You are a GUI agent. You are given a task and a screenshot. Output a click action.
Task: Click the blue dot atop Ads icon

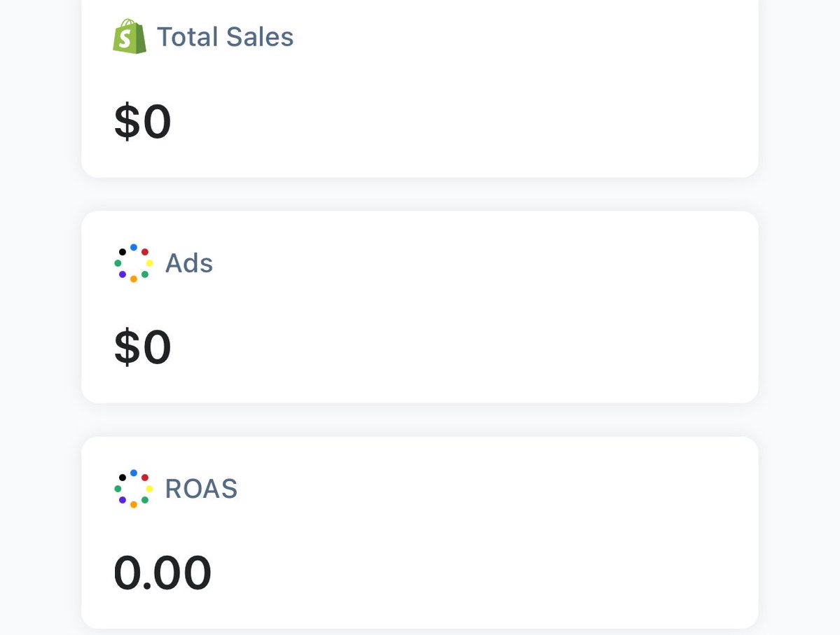133,247
